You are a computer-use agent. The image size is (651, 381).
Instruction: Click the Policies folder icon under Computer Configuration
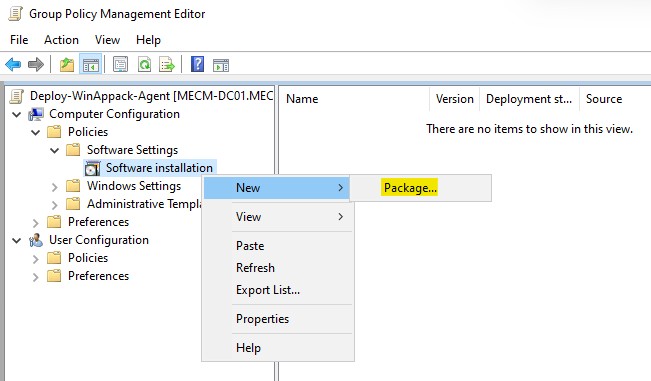(54, 132)
